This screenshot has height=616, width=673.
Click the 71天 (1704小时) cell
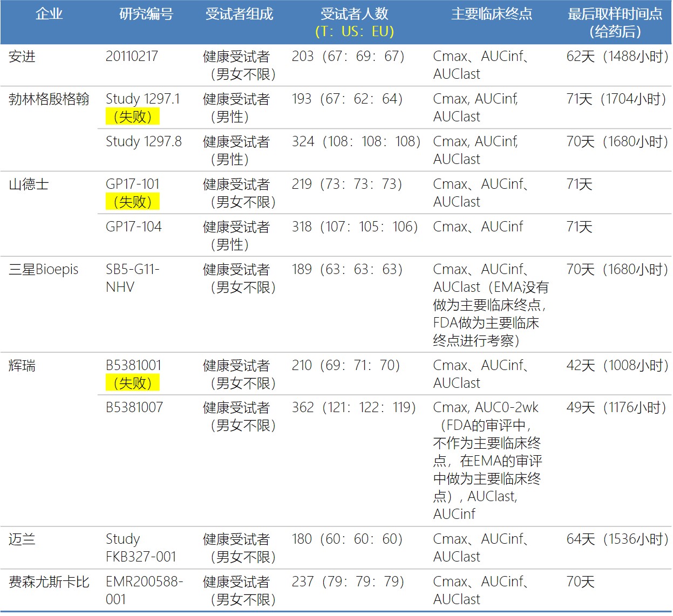[616, 99]
